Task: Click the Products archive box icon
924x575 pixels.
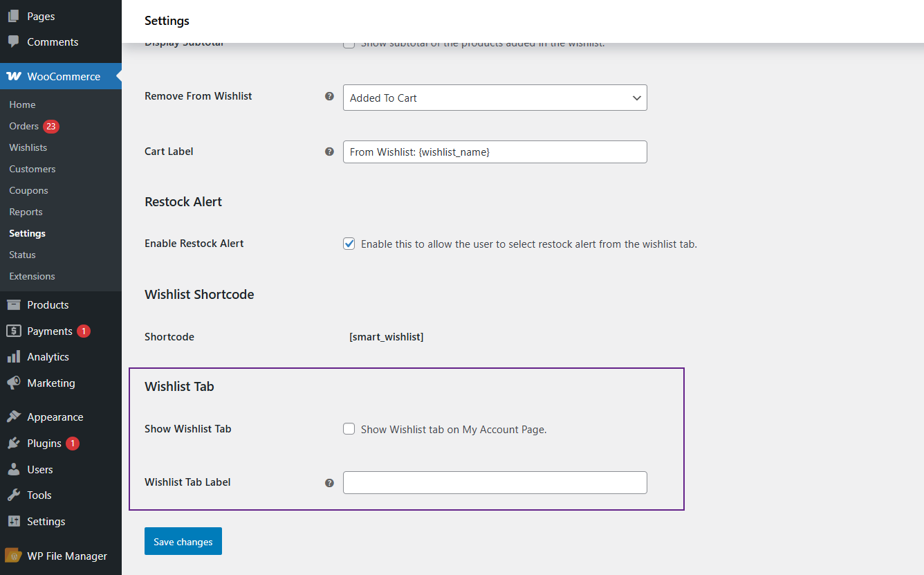Action: (14, 305)
